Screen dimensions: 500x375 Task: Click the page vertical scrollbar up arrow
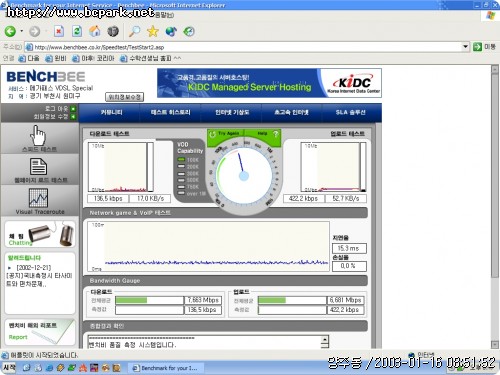pos(495,70)
